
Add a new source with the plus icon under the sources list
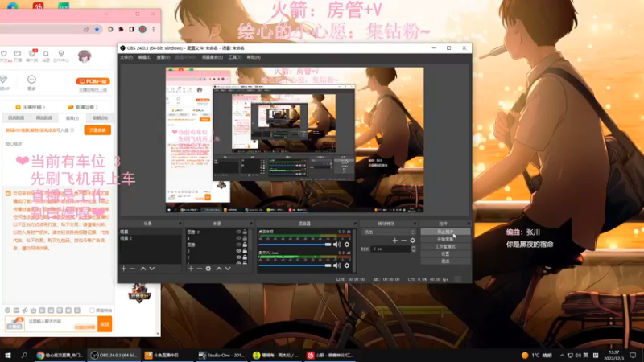click(x=191, y=269)
